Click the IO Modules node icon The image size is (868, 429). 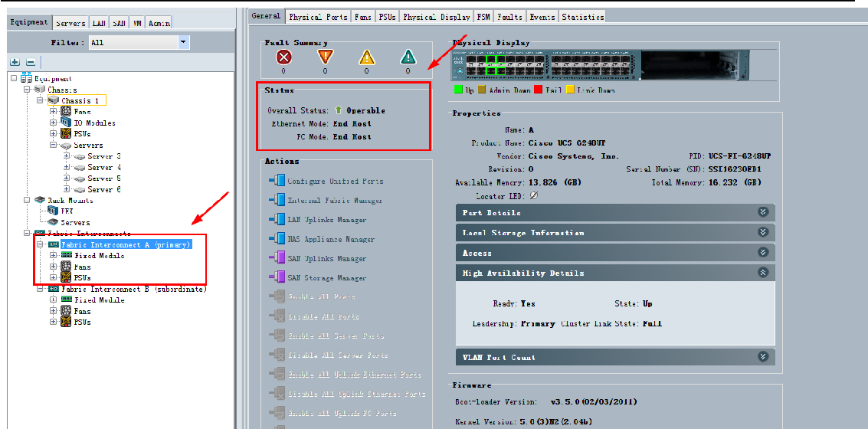tap(65, 123)
